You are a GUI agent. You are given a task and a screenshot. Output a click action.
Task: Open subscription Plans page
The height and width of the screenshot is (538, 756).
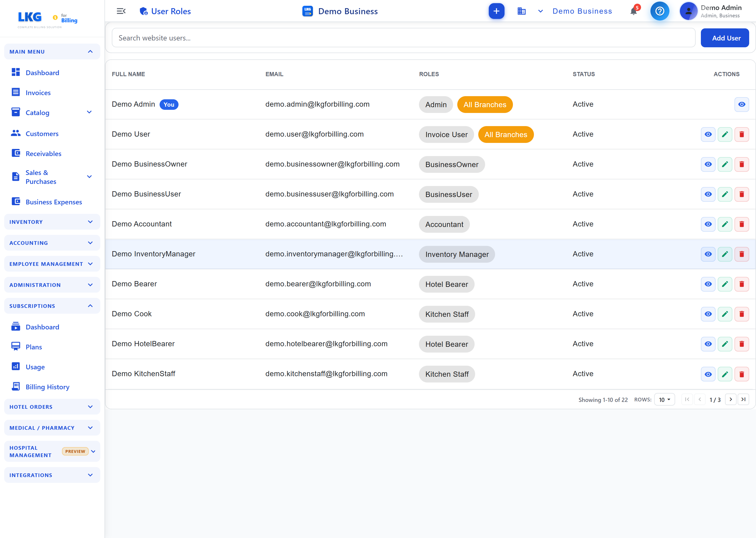click(52, 347)
